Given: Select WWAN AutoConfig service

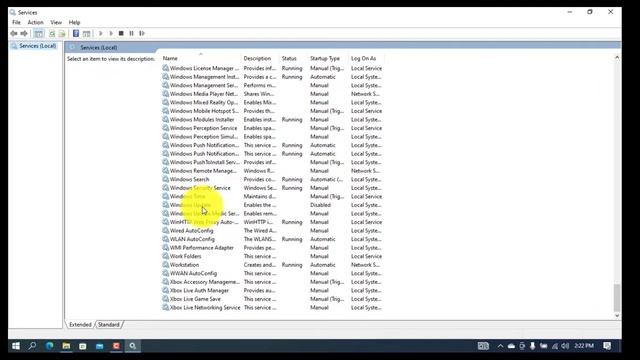Looking at the screenshot, I should pyautogui.click(x=272, y=273).
